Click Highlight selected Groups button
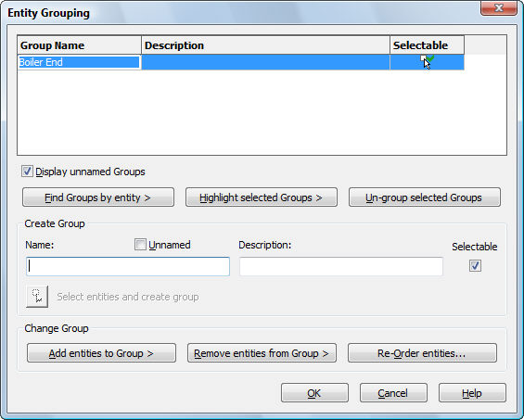This screenshot has height=420, width=524. tap(262, 197)
